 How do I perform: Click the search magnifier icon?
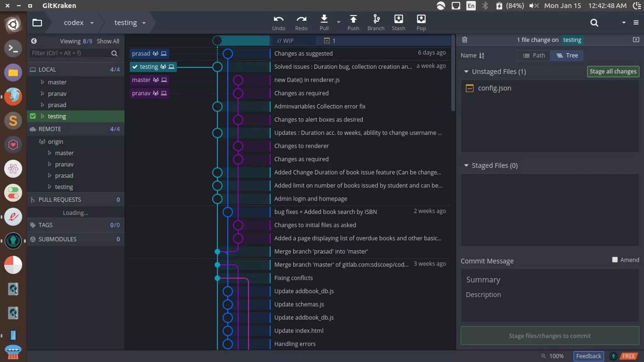(x=594, y=23)
